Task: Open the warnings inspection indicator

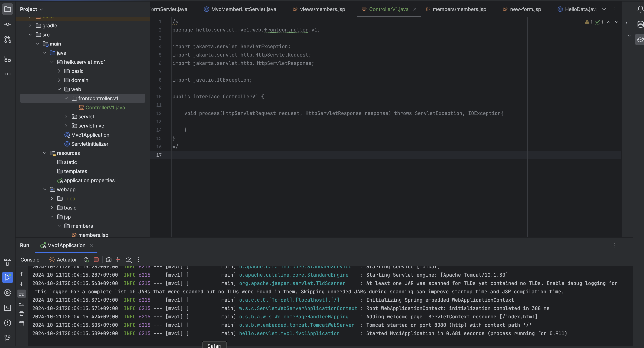Action: tap(589, 22)
